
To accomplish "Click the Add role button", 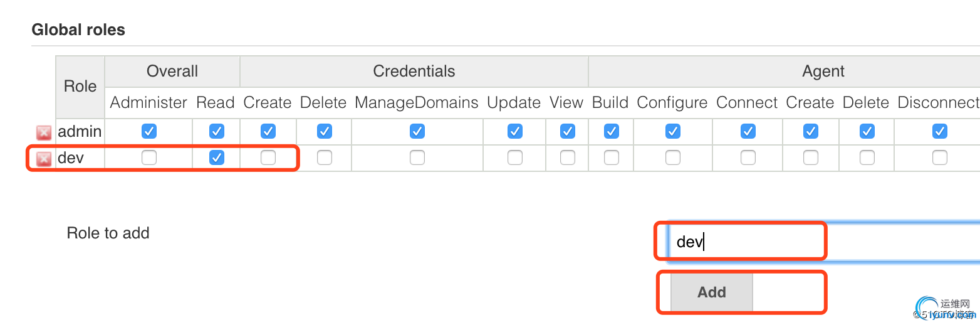I will (x=711, y=292).
